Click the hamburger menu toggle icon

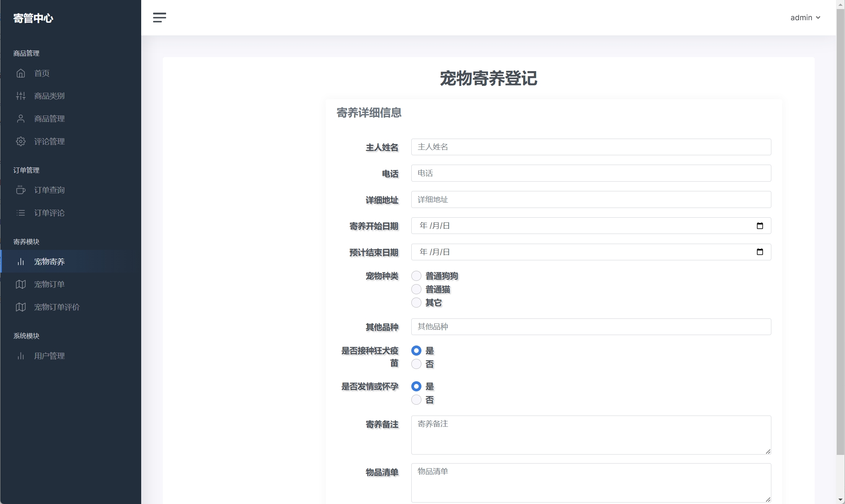click(159, 17)
